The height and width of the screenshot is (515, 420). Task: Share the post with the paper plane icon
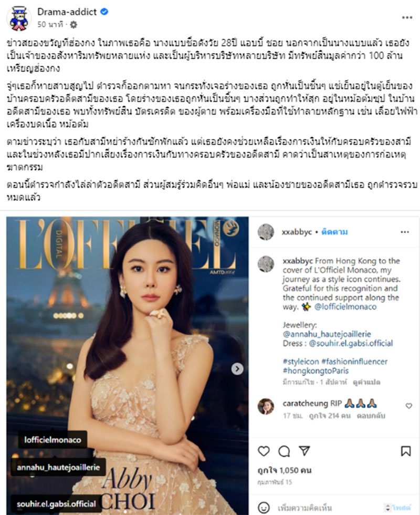coord(304,451)
